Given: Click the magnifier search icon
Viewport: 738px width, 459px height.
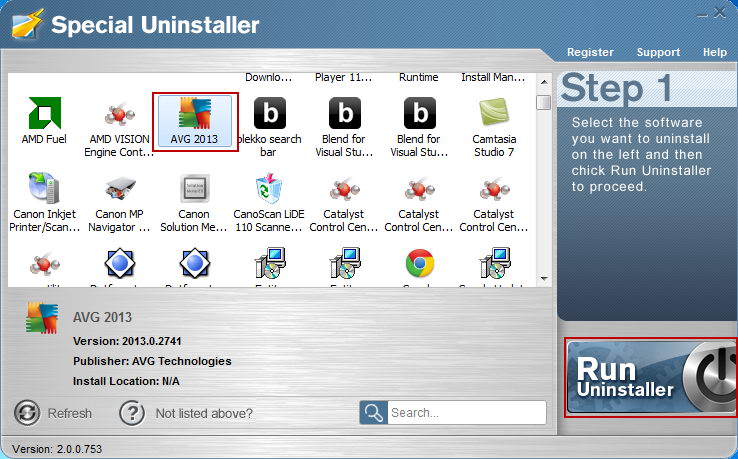Looking at the screenshot, I should point(373,412).
